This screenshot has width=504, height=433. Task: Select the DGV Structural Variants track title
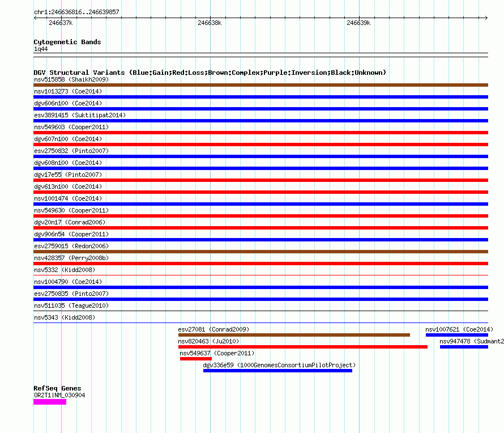[210, 73]
